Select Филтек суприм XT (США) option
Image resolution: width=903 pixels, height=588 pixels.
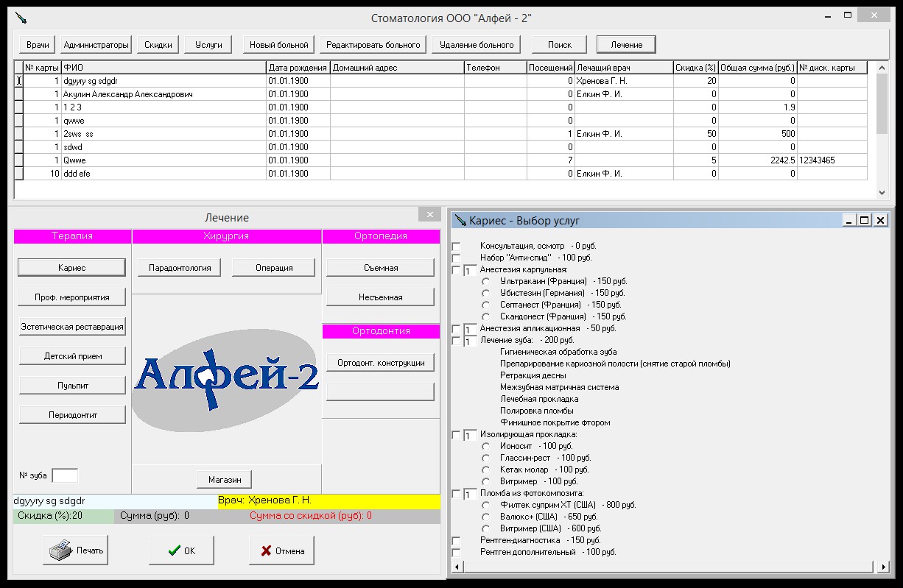tap(485, 506)
